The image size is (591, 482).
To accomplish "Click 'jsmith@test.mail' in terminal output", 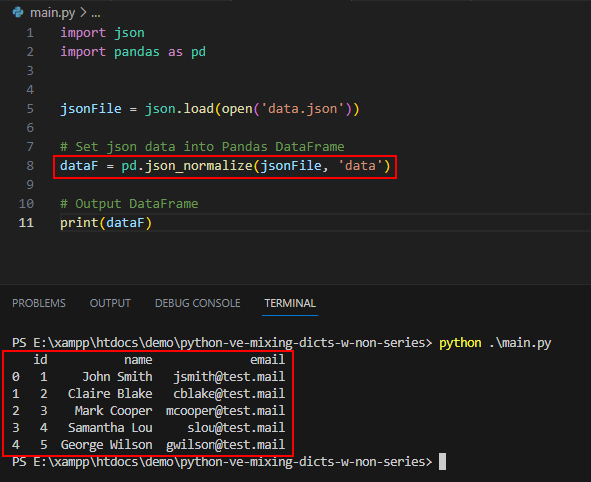I will tap(229, 377).
